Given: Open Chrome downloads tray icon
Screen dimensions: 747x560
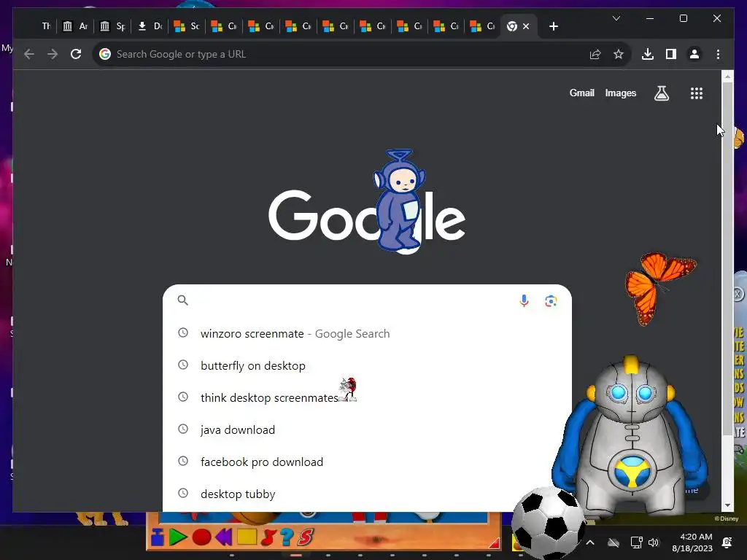Looking at the screenshot, I should click(648, 54).
